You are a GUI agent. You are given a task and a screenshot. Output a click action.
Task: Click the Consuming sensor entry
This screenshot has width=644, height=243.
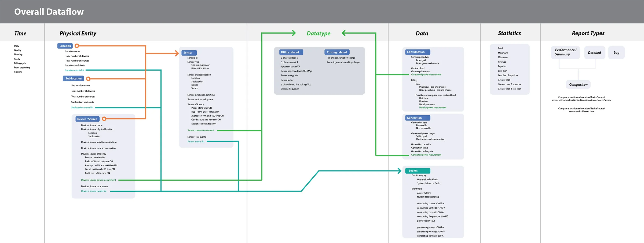pyautogui.click(x=200, y=65)
